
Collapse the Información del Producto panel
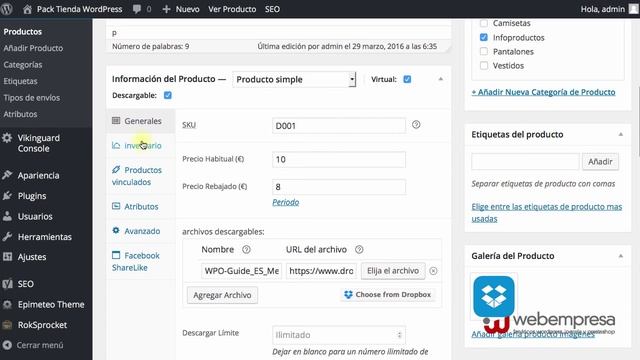coord(440,79)
